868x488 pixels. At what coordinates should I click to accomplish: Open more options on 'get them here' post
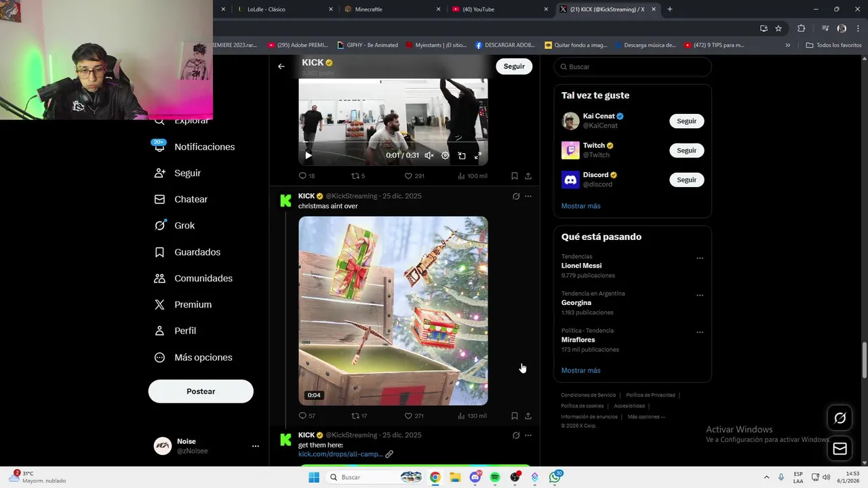tap(528, 435)
